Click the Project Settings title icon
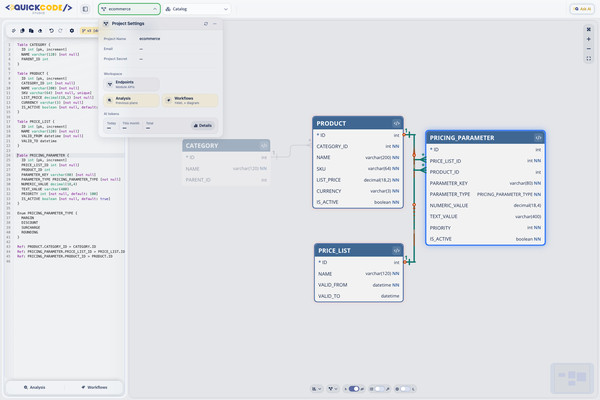Image resolution: width=600 pixels, height=400 pixels. point(106,24)
